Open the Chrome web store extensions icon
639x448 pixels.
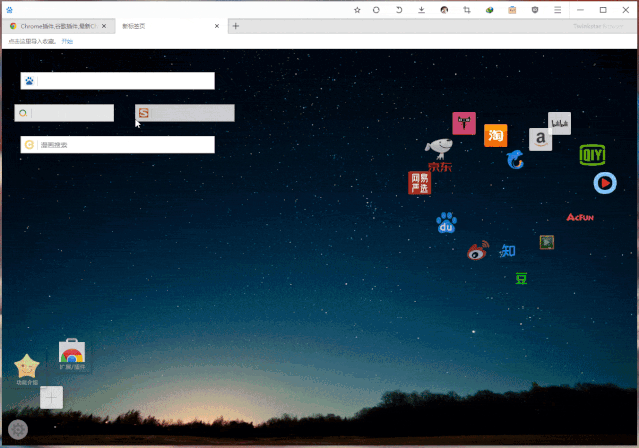coord(72,354)
